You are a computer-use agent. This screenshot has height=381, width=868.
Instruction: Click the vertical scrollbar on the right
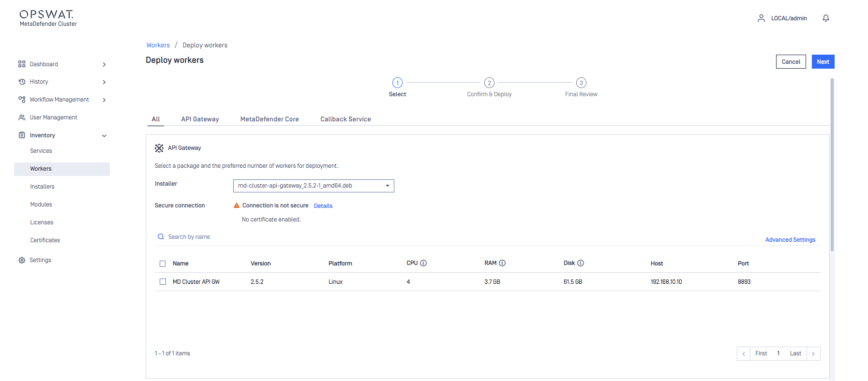click(x=832, y=164)
